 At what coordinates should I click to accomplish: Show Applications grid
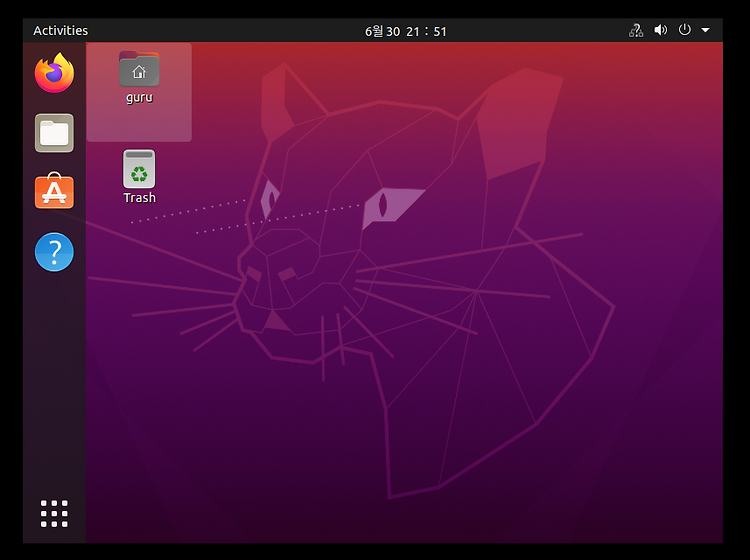(x=54, y=514)
